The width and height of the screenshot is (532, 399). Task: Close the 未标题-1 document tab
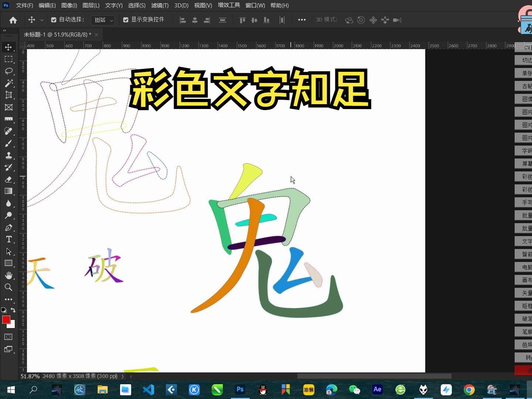click(96, 35)
